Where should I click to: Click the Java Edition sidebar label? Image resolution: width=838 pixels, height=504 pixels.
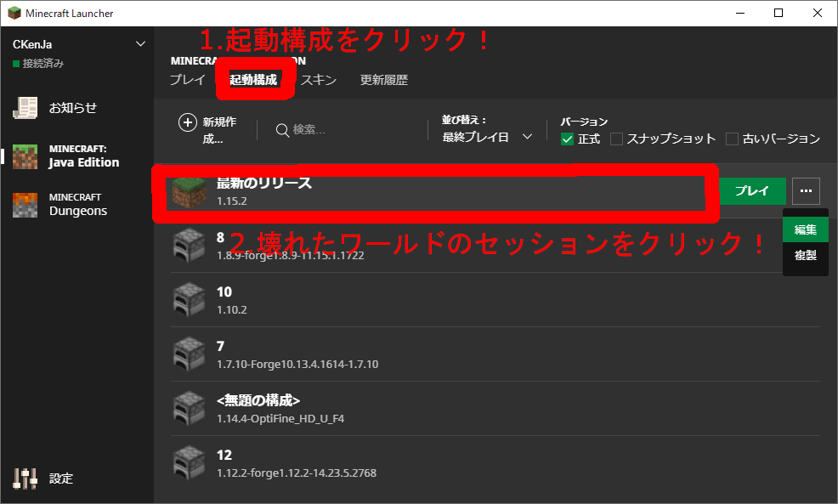point(84,162)
